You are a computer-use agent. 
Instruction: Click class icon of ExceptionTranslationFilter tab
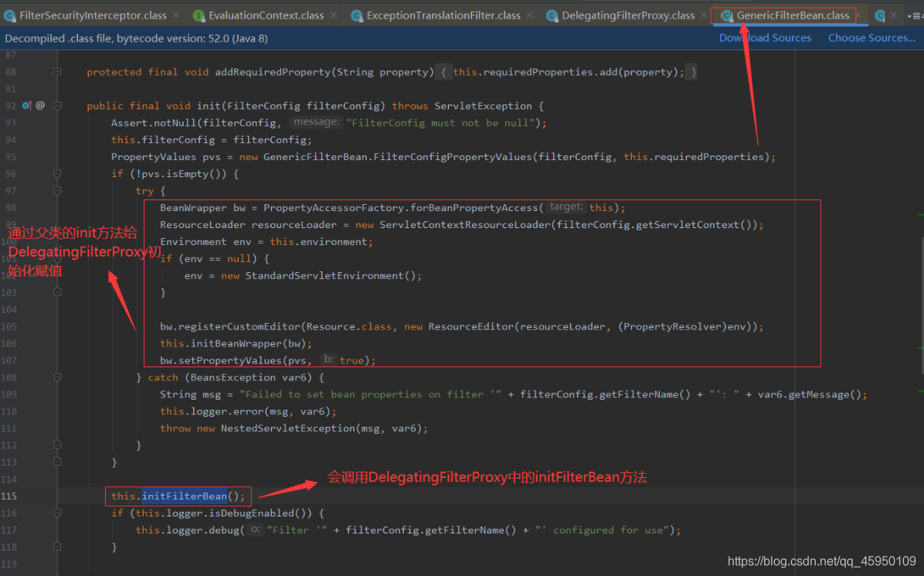coord(356,16)
